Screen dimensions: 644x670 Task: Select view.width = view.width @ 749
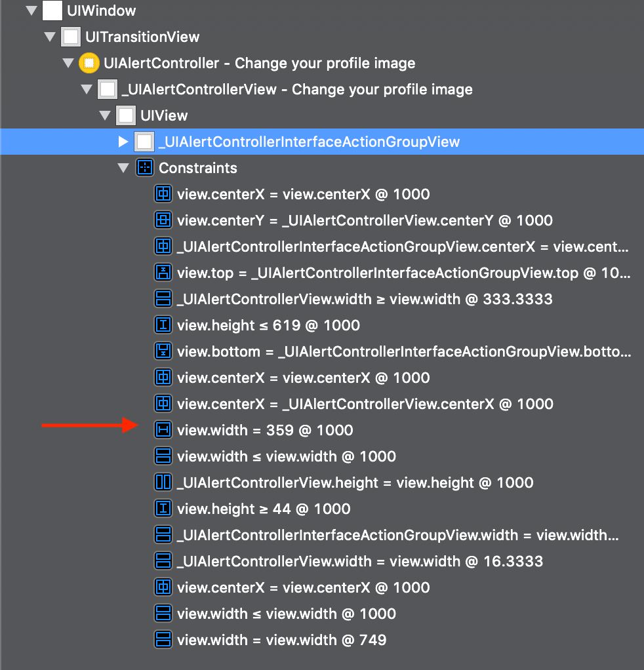coord(281,640)
